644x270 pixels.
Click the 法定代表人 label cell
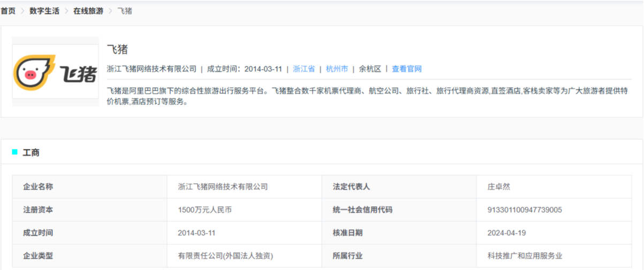[x=399, y=187]
